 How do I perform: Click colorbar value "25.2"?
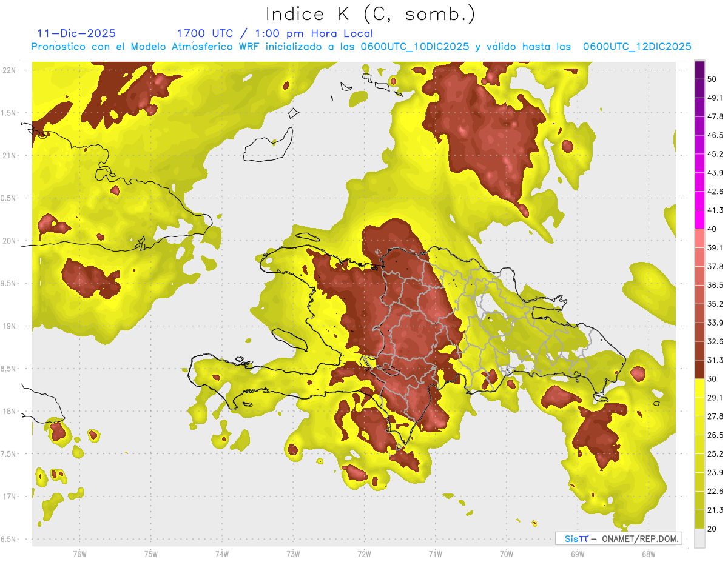716,454
